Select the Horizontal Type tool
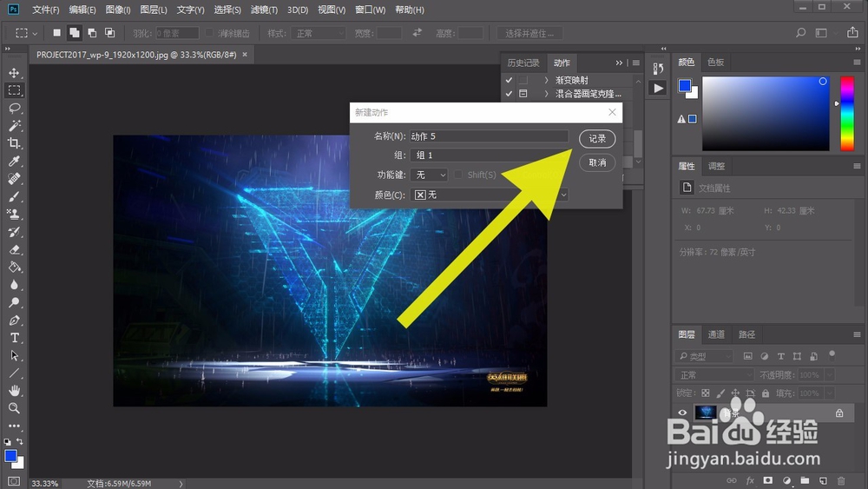Viewport: 868px width, 489px height. click(15, 338)
